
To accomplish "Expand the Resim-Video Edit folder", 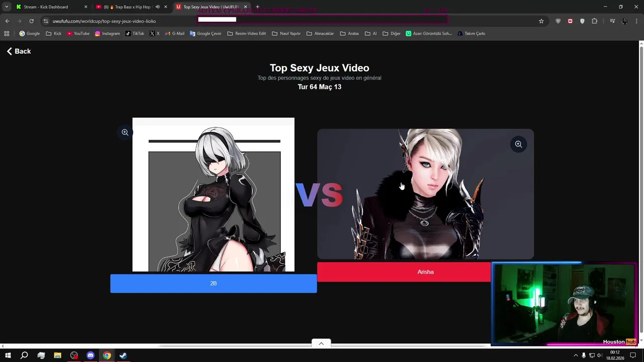I will pyautogui.click(x=247, y=34).
